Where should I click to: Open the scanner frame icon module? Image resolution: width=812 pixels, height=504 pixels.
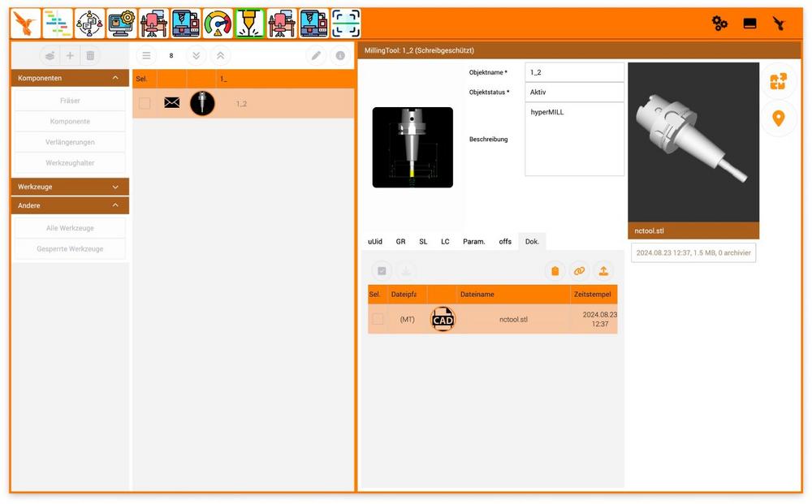point(346,24)
